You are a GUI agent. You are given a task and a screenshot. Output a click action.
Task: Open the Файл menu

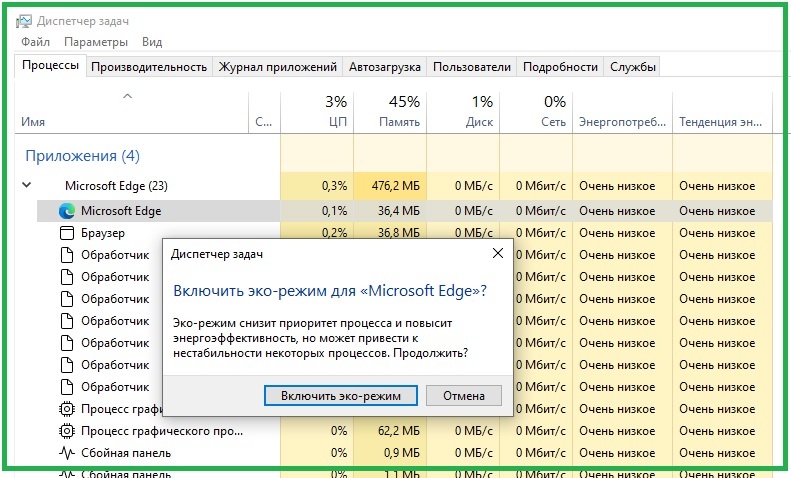click(35, 42)
